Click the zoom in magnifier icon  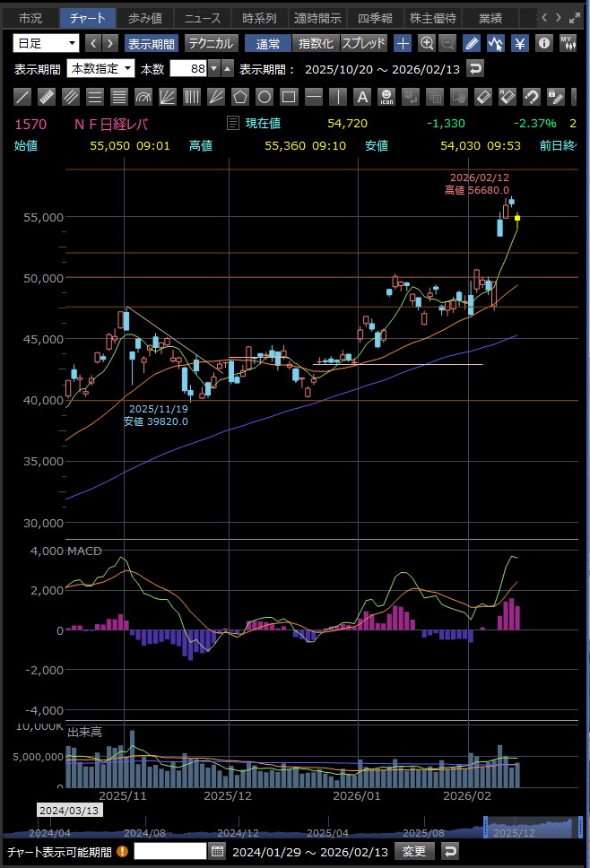(427, 43)
